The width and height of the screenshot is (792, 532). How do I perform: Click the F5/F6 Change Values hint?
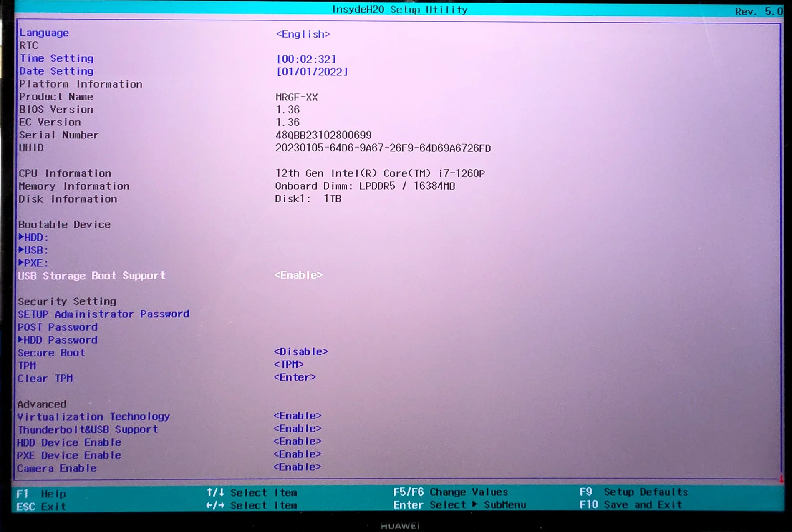click(451, 492)
